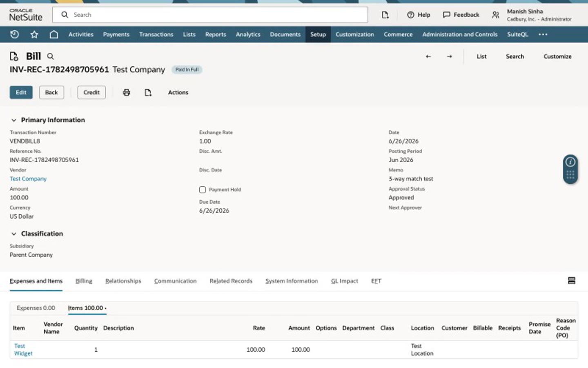Viewport: 588px width, 368px height.
Task: Select the Items 100.00 subtab
Action: (x=87, y=308)
